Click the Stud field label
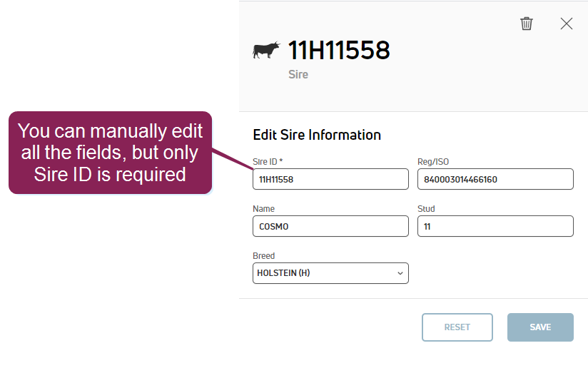Image resolution: width=588 pixels, height=368 pixels. click(x=426, y=209)
